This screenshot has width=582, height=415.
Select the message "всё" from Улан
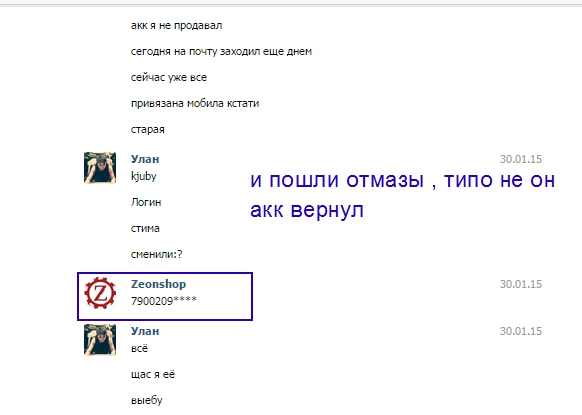tap(140, 349)
